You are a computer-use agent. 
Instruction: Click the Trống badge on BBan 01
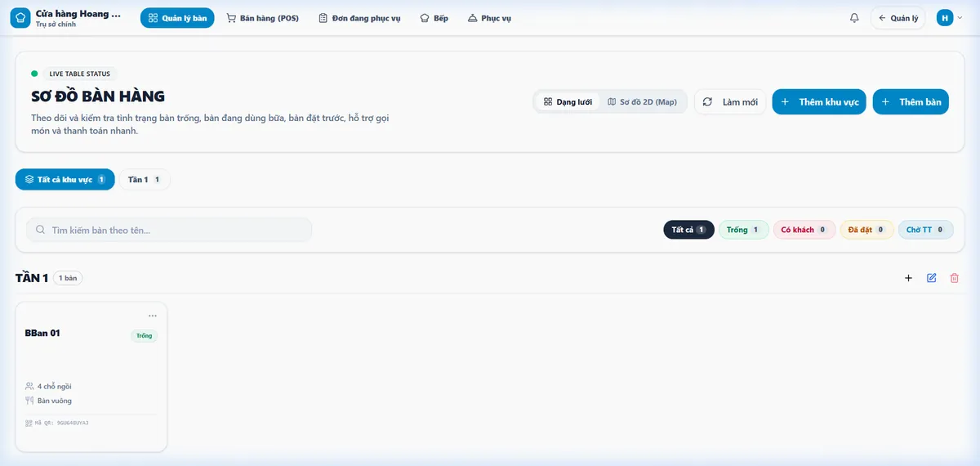tap(144, 335)
